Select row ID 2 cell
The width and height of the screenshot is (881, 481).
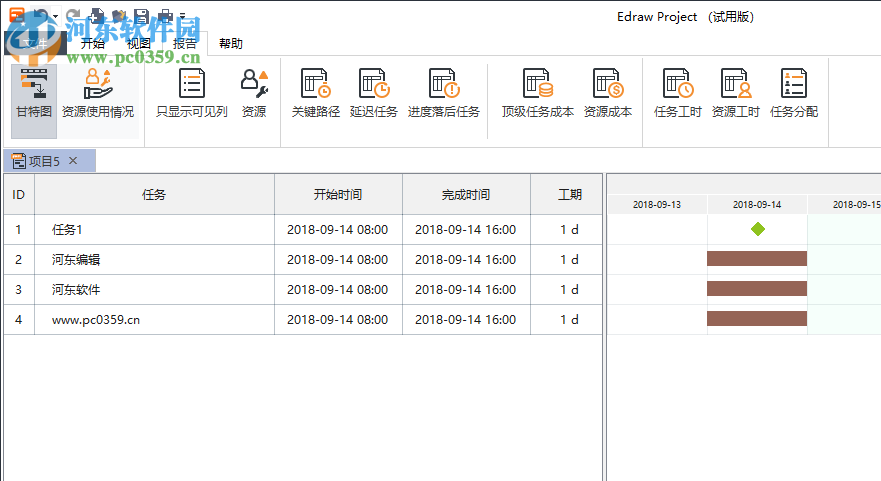tap(19, 260)
